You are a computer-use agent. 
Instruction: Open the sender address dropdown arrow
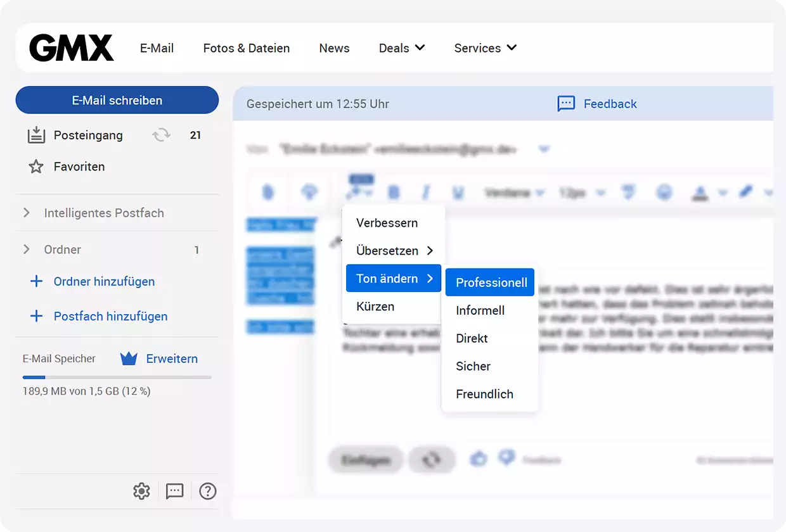point(544,149)
